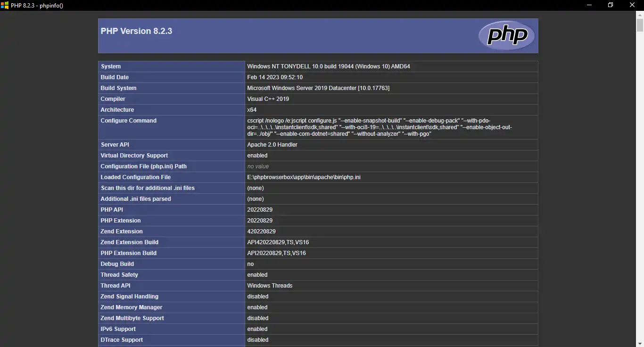Click 'enabled' beside Virtual Directory Support
Image resolution: width=644 pixels, height=347 pixels.
click(257, 156)
